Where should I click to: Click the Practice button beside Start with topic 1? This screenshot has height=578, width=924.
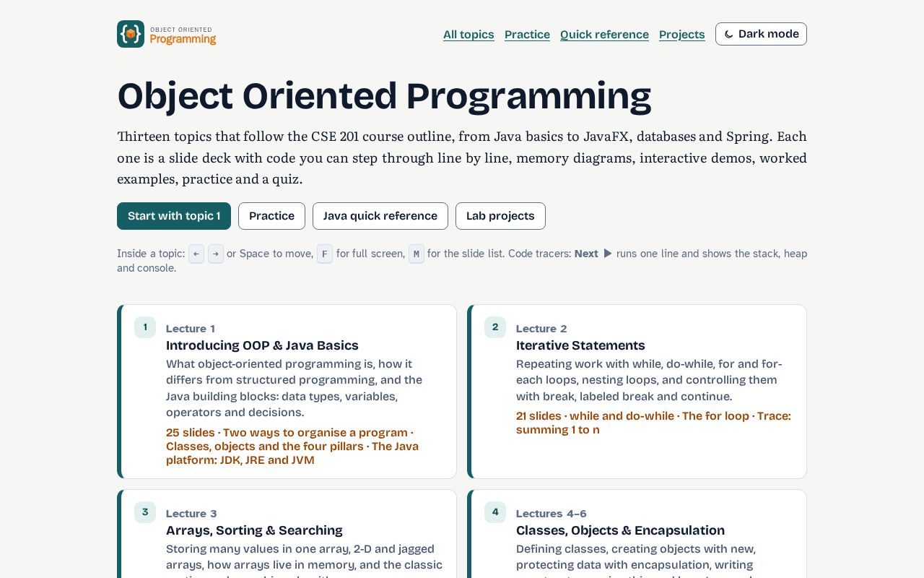[271, 216]
